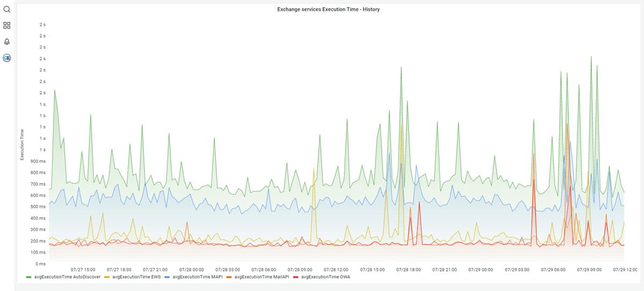
Task: Click the orange MailAPI legend color swatch
Action: pyautogui.click(x=228, y=277)
